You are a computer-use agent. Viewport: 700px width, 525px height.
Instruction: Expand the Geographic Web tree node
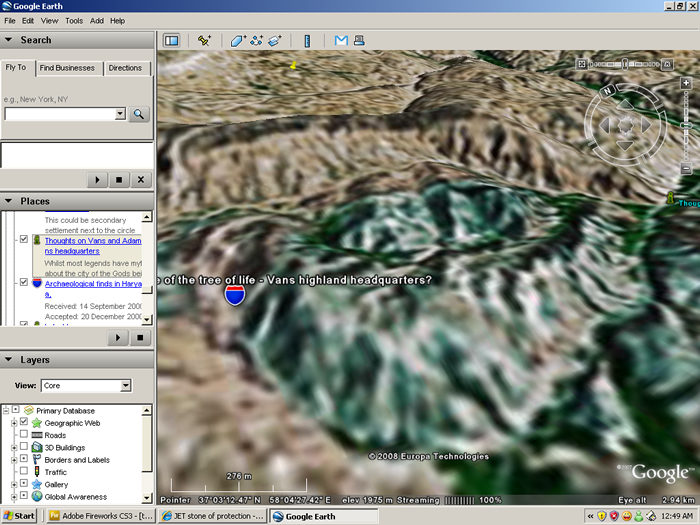click(x=14, y=423)
